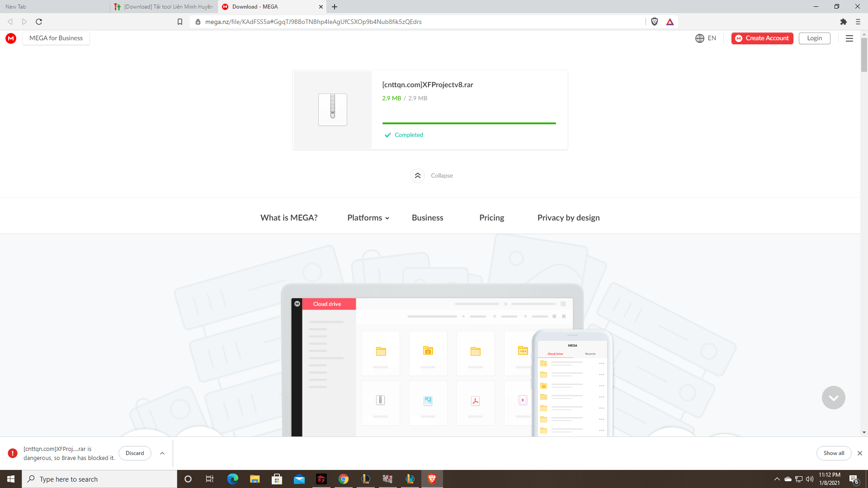Reload the MEGA download page
868x488 pixels.
coord(39,22)
